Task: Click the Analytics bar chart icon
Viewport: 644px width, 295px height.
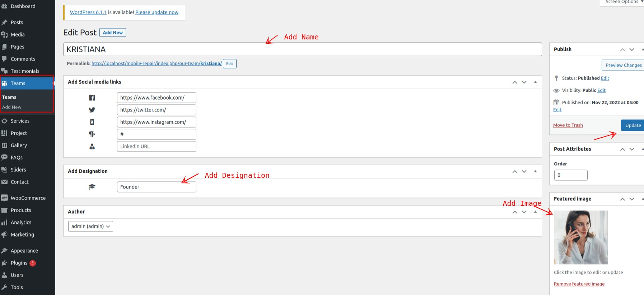Action: [4, 223]
